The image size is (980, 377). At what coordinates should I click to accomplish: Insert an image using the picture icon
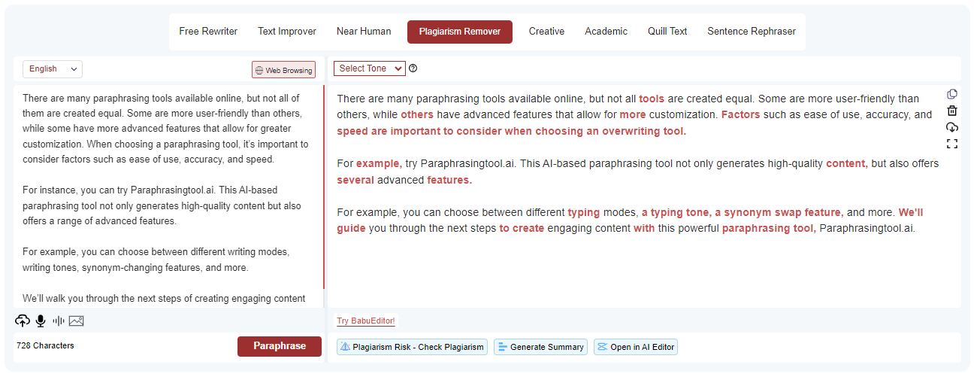tap(76, 321)
